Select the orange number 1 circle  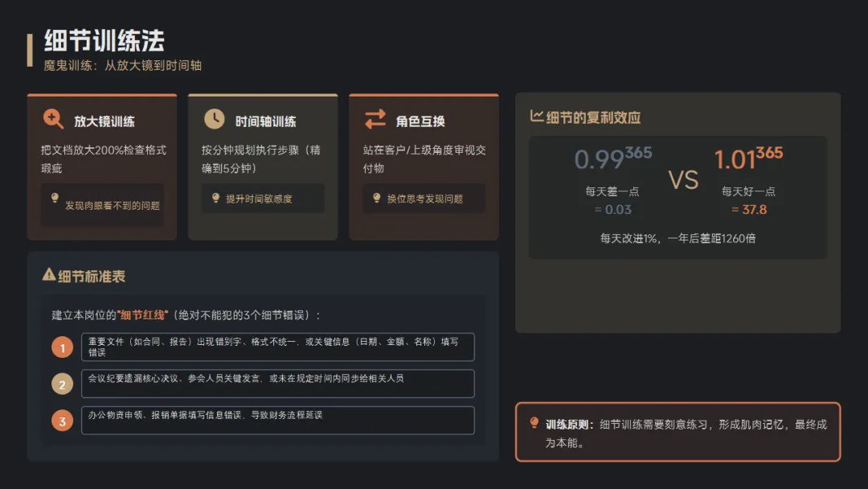point(63,347)
